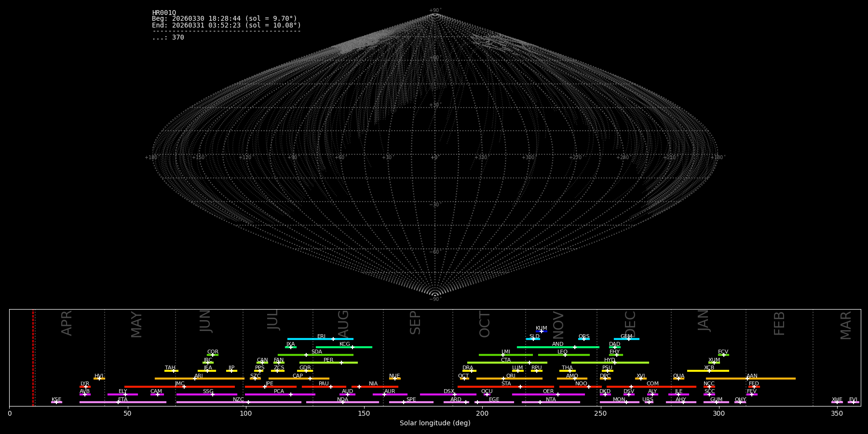Click the KCG shower label
The height and width of the screenshot is (434, 868).
pos(345,344)
